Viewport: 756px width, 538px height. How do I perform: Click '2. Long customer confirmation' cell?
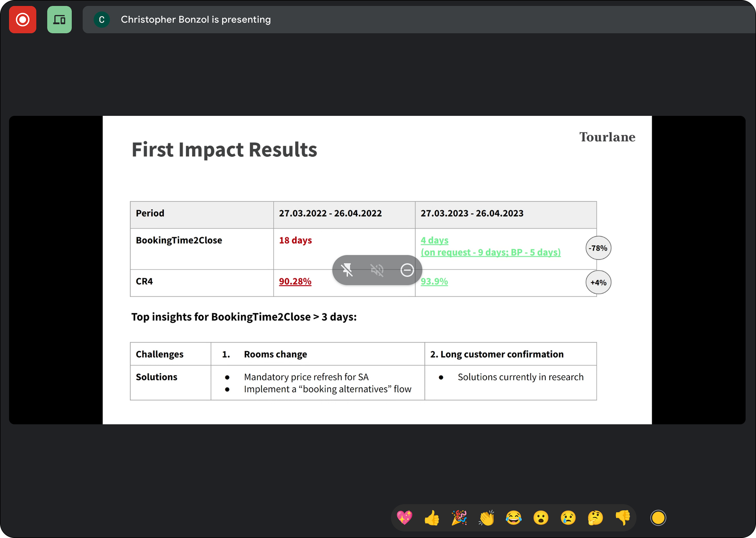click(510, 354)
